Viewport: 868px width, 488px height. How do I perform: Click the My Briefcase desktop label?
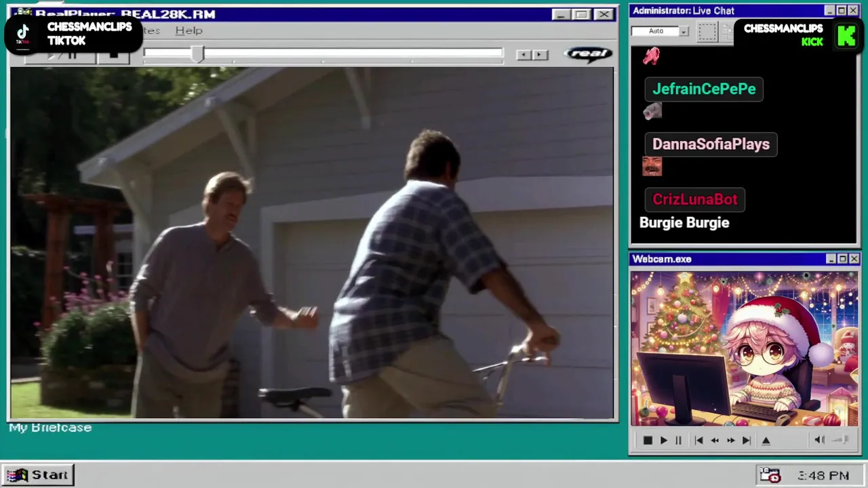pos(50,428)
